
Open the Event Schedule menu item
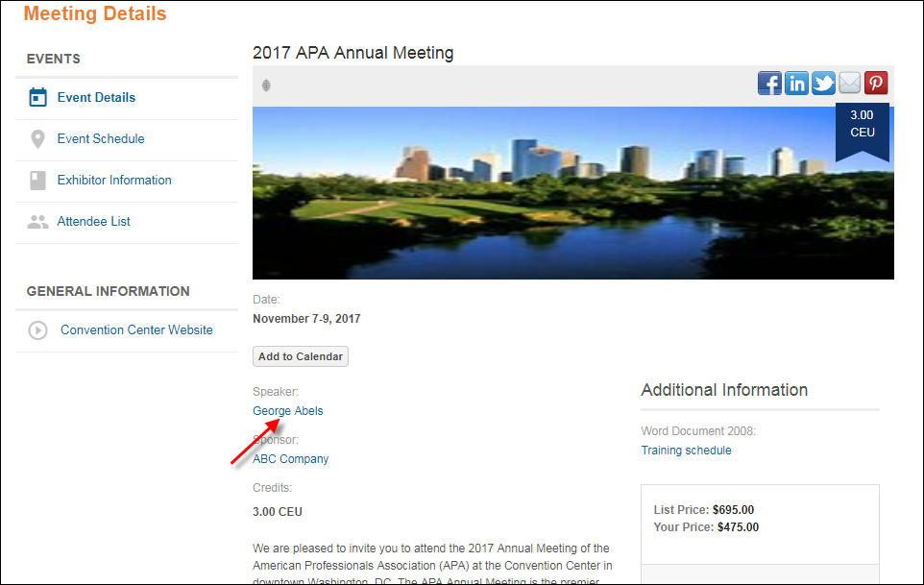point(101,138)
